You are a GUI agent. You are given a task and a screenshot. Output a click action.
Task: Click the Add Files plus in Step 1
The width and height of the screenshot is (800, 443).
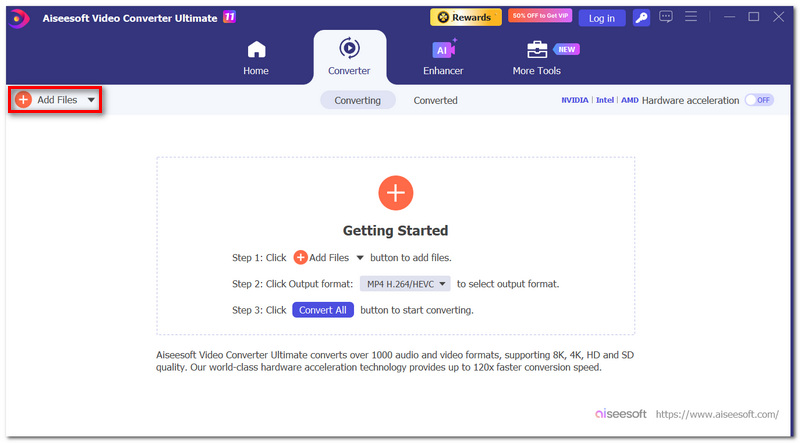click(x=301, y=258)
